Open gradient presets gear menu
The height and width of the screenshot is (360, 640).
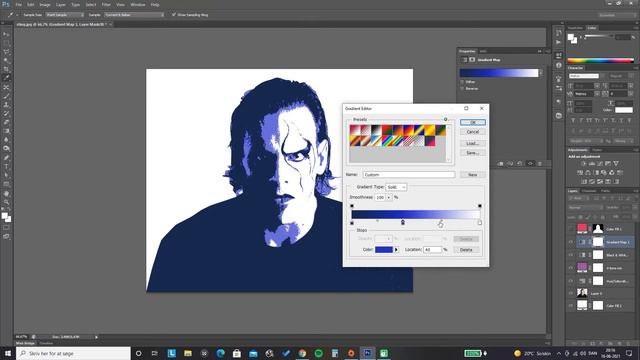click(x=446, y=120)
